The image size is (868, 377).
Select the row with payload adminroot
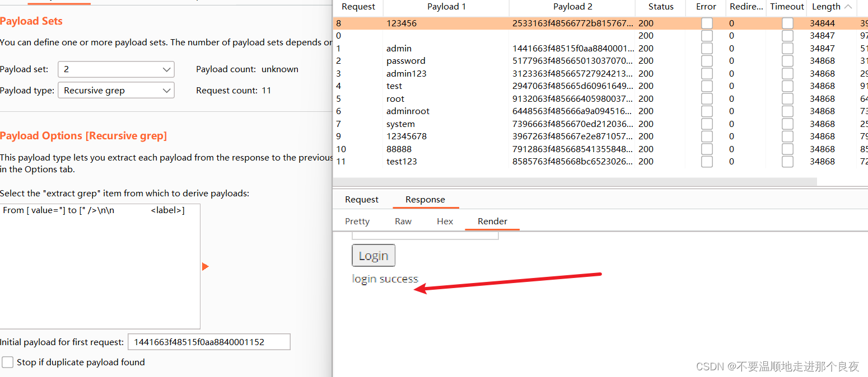click(x=600, y=111)
